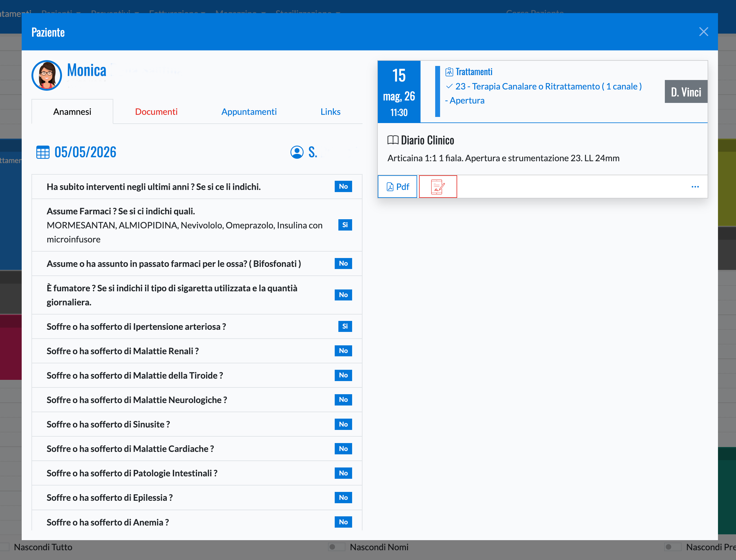The height and width of the screenshot is (560, 736).
Task: Toggle No for Malattie Cardiache
Action: point(343,449)
